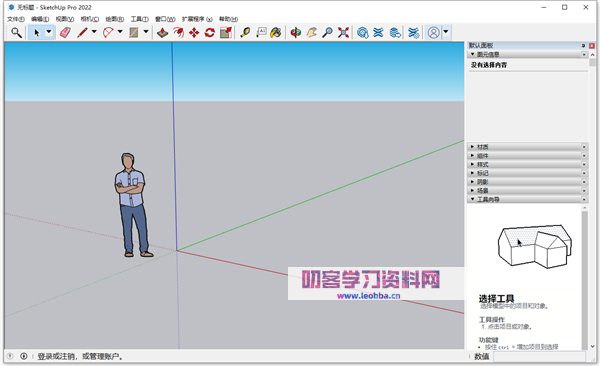600x366 pixels.
Task: Expand the 场景 panel
Action: [473, 191]
